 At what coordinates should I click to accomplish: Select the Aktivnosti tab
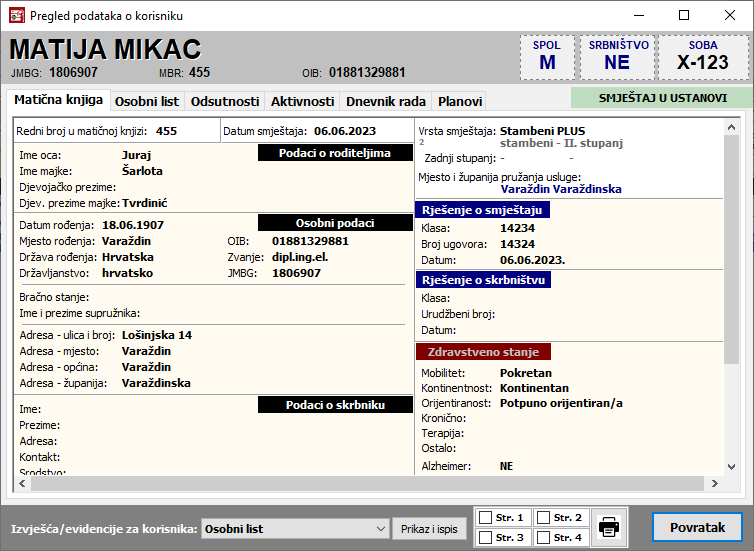302,101
